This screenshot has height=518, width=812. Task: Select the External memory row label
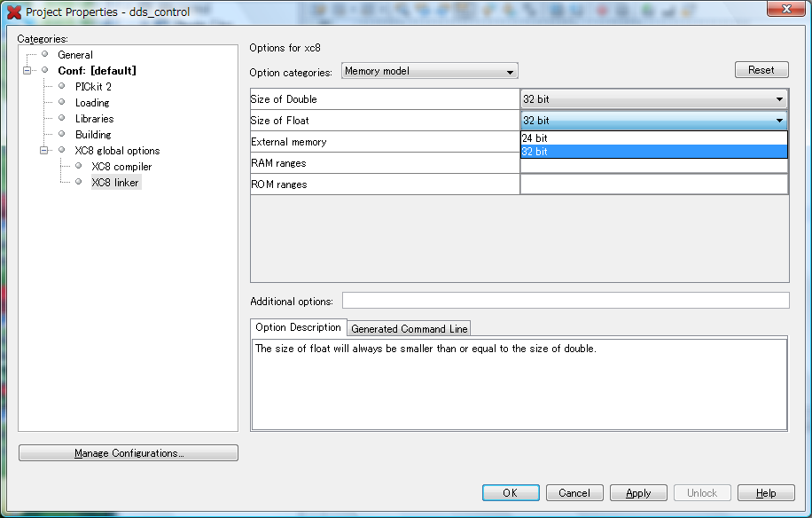(x=385, y=141)
